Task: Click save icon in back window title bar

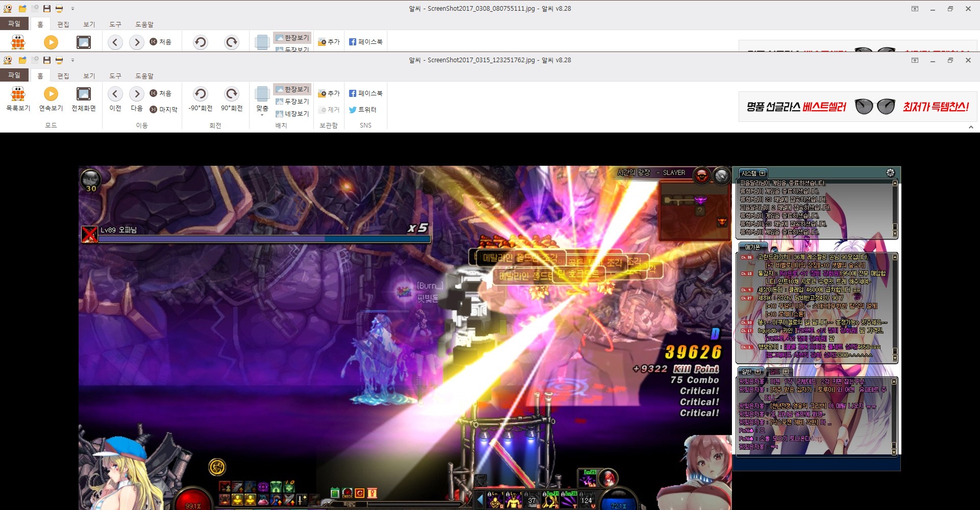Action: click(x=47, y=9)
